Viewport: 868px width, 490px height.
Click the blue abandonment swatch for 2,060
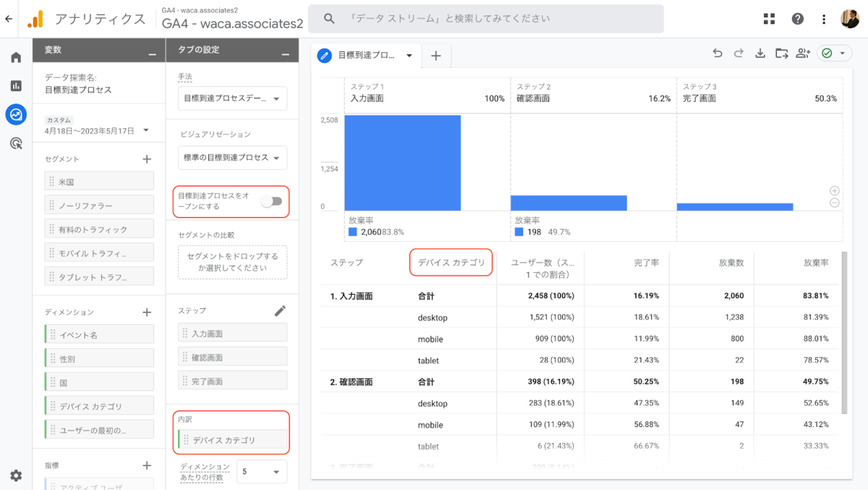pos(353,232)
